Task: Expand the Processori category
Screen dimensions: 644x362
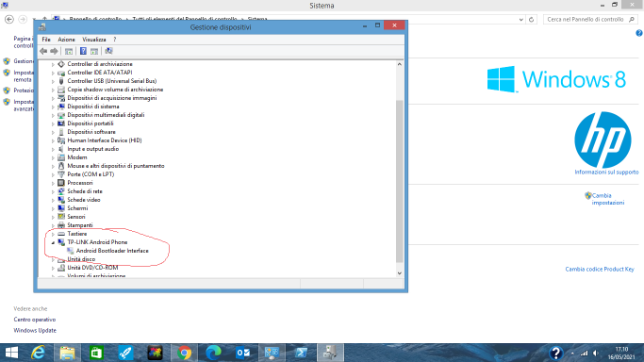Action: click(x=53, y=183)
